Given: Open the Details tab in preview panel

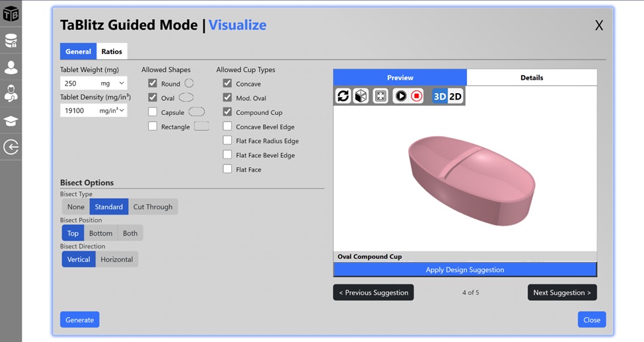Looking at the screenshot, I should (531, 78).
